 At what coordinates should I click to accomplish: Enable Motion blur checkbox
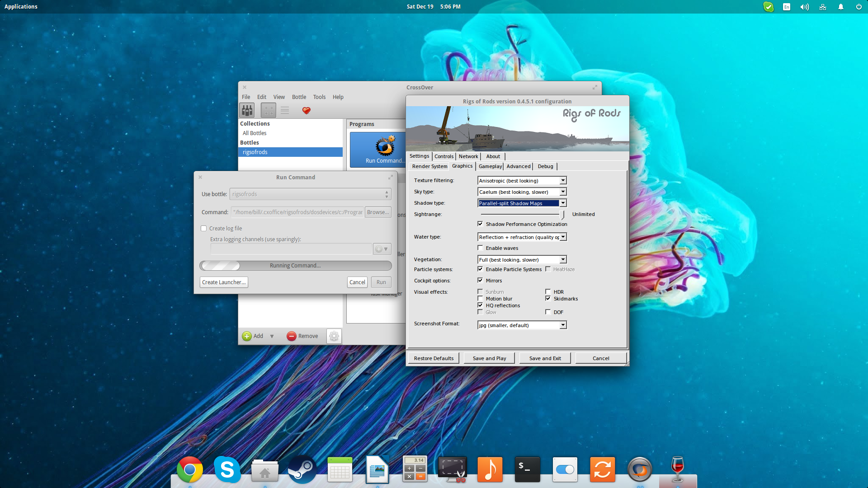click(480, 298)
